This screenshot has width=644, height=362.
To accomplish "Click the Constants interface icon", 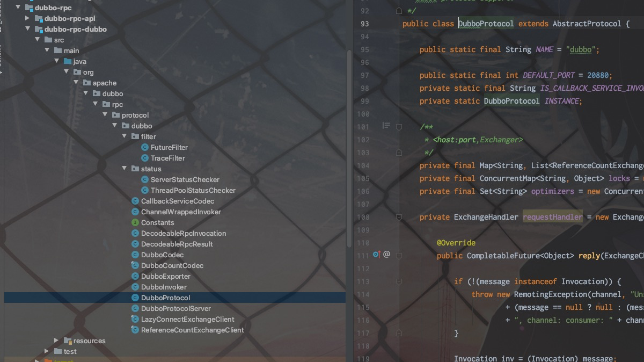I will tap(135, 222).
